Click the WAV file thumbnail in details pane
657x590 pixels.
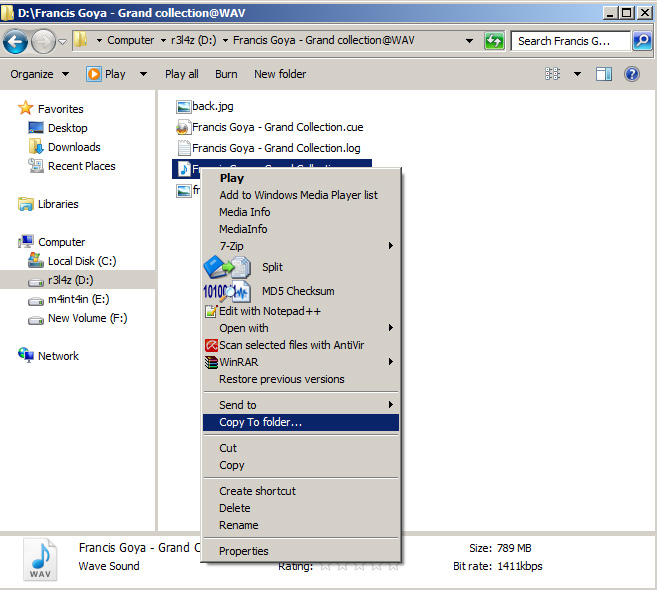coord(40,559)
